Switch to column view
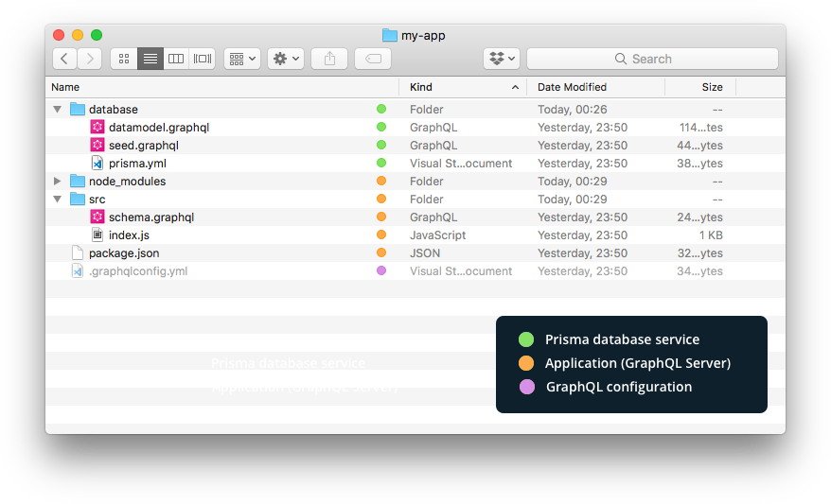Image resolution: width=831 pixels, height=504 pixels. [x=176, y=59]
